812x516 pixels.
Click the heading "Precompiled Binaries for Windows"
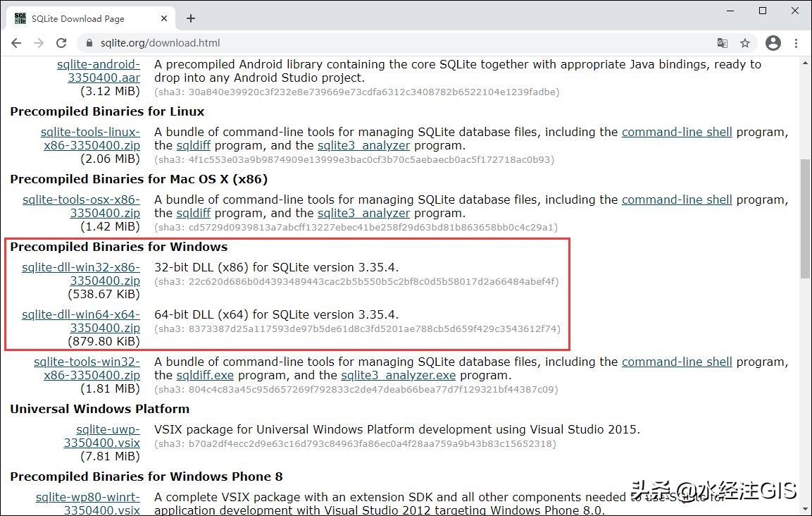[118, 247]
